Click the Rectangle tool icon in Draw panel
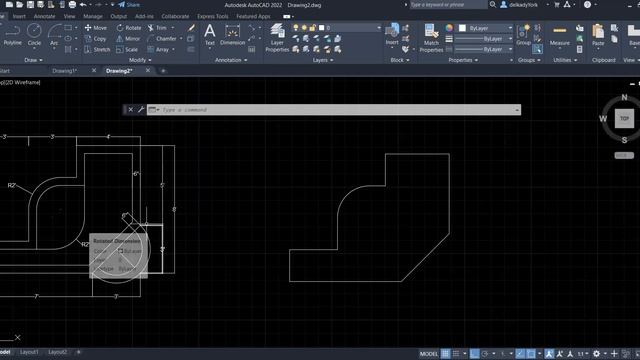The height and width of the screenshot is (360, 640). [68, 28]
